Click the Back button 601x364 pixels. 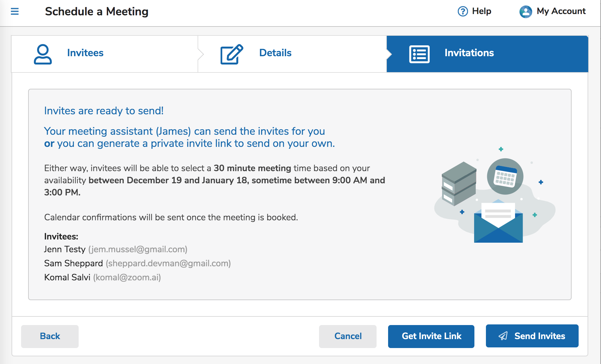50,336
